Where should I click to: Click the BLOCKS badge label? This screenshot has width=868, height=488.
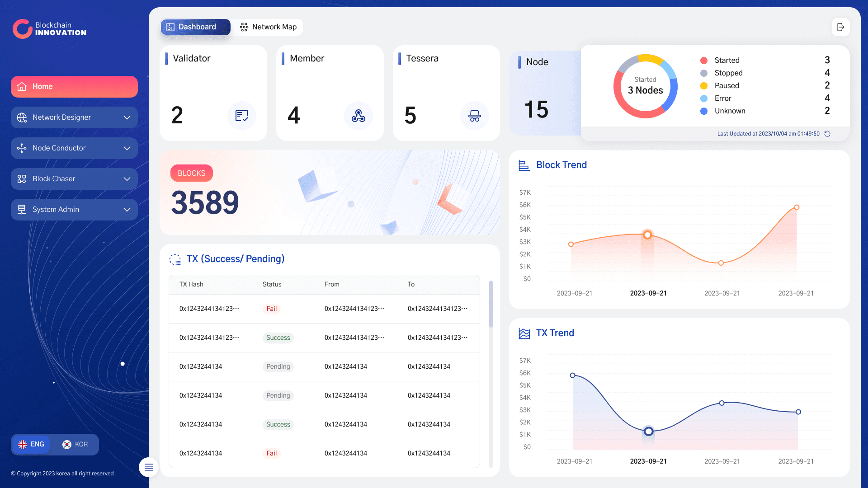click(x=192, y=173)
